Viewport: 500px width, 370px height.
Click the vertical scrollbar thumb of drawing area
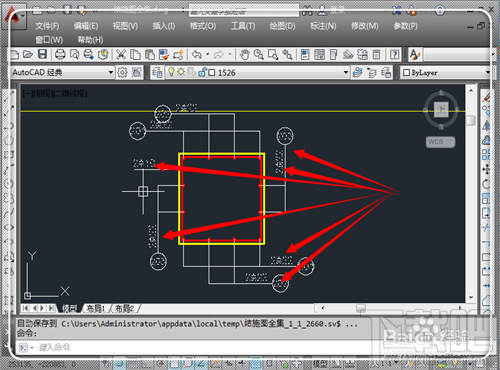471,120
